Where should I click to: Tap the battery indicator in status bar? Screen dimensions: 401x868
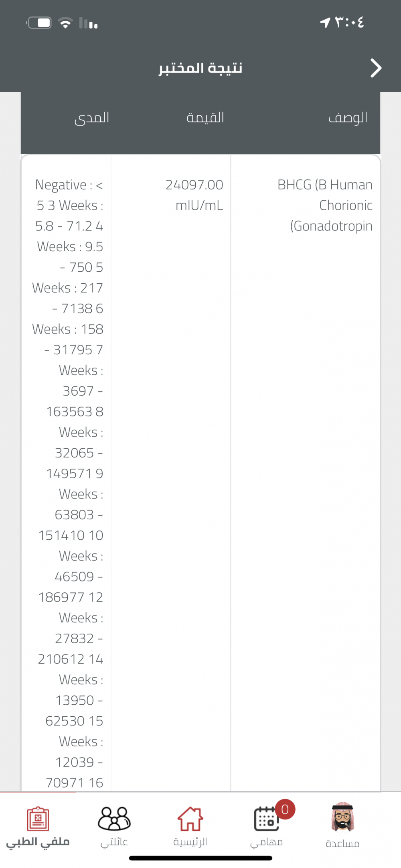39,22
